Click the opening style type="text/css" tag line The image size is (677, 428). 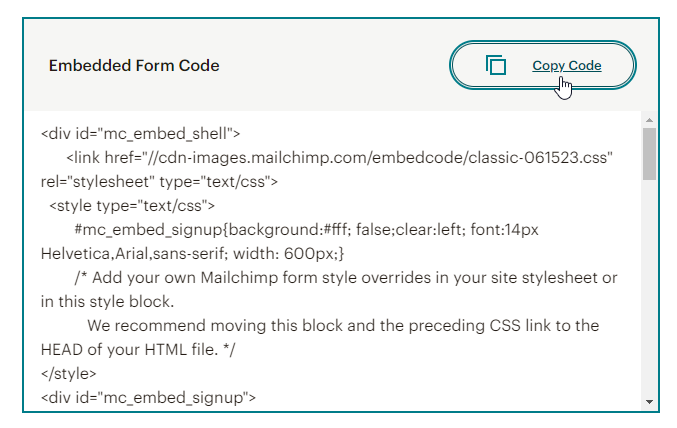(x=131, y=205)
